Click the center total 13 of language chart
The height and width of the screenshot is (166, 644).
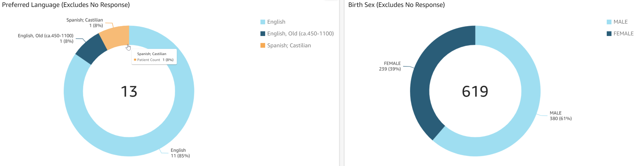tap(129, 91)
